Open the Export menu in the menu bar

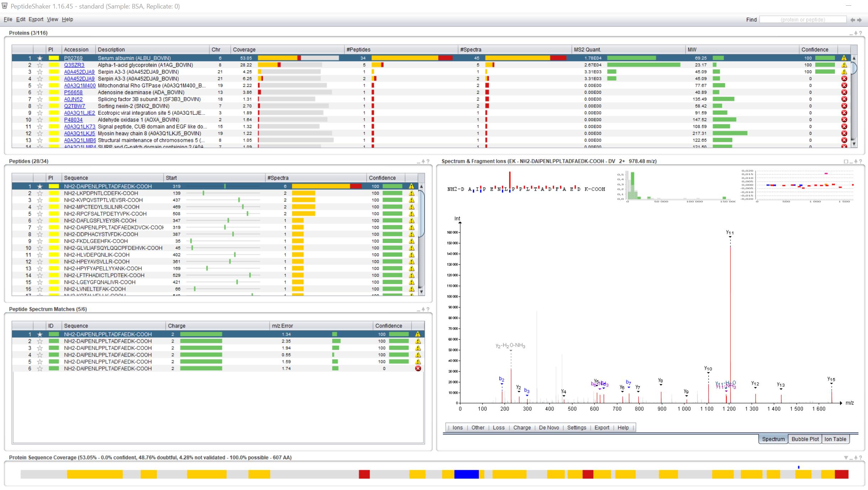36,19
